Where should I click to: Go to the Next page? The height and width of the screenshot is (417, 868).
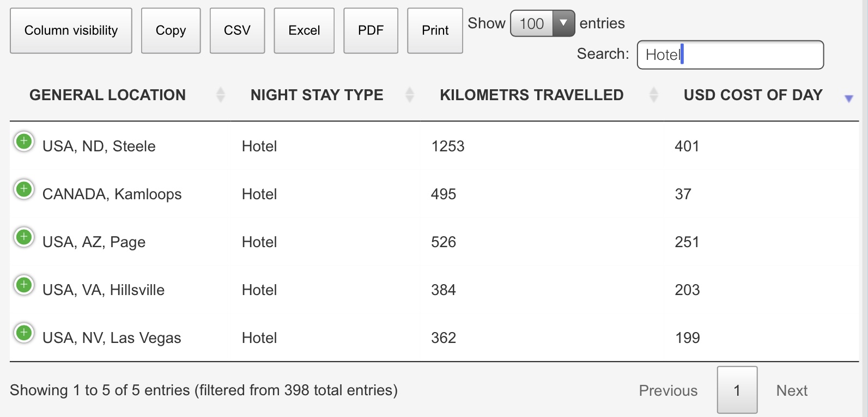[x=792, y=390]
